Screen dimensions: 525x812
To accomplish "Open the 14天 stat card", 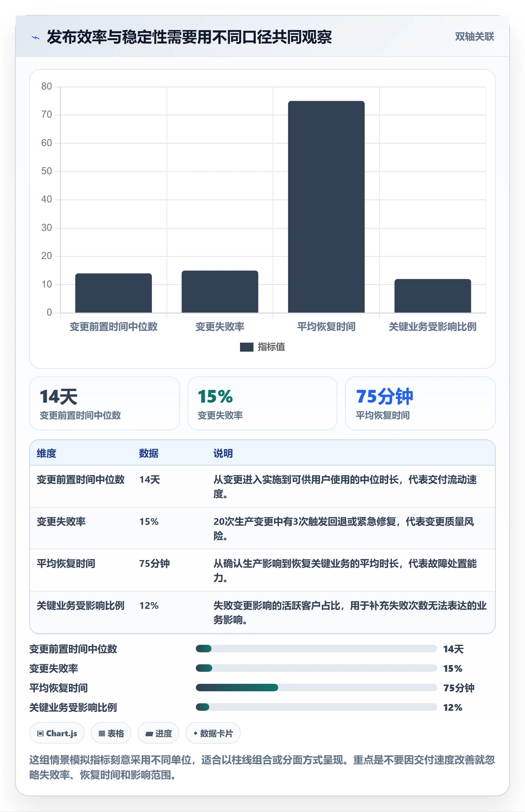I will pyautogui.click(x=105, y=403).
